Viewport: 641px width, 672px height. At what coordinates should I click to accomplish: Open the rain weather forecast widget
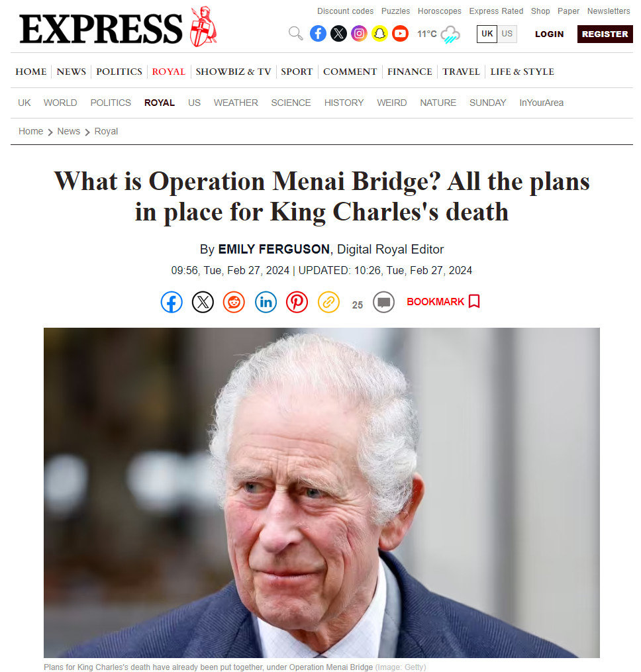pyautogui.click(x=438, y=34)
